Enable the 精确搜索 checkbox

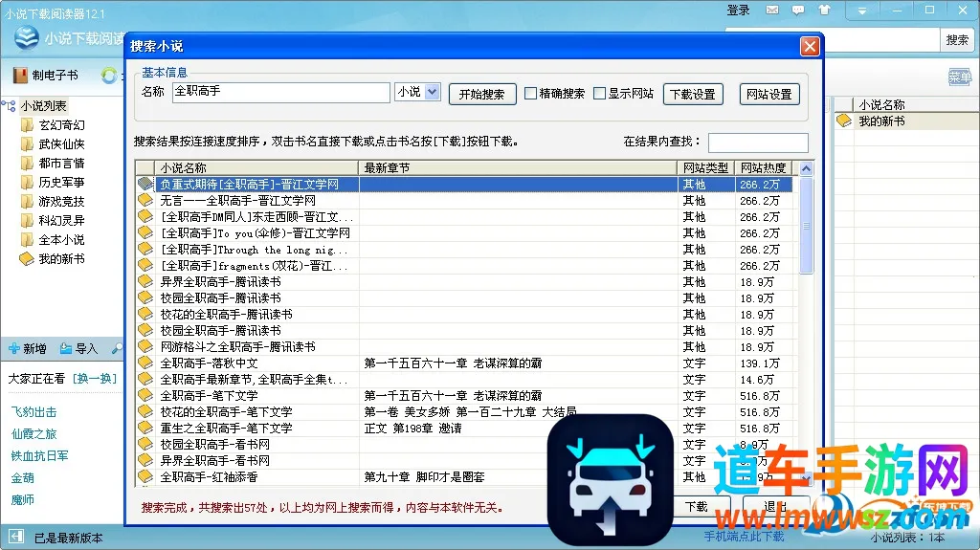point(530,93)
